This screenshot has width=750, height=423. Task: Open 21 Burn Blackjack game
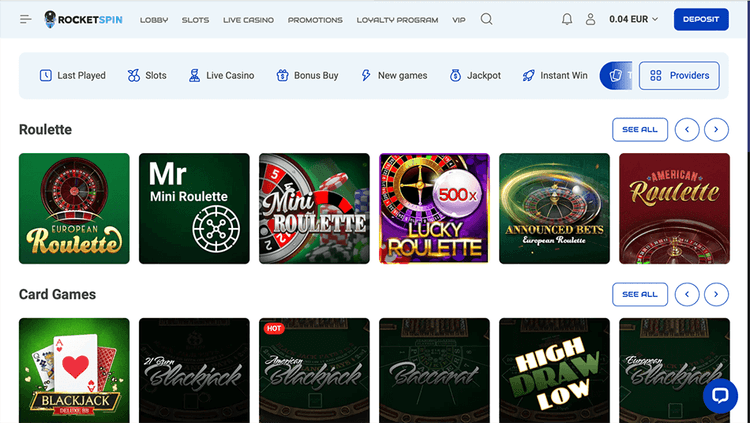point(194,370)
